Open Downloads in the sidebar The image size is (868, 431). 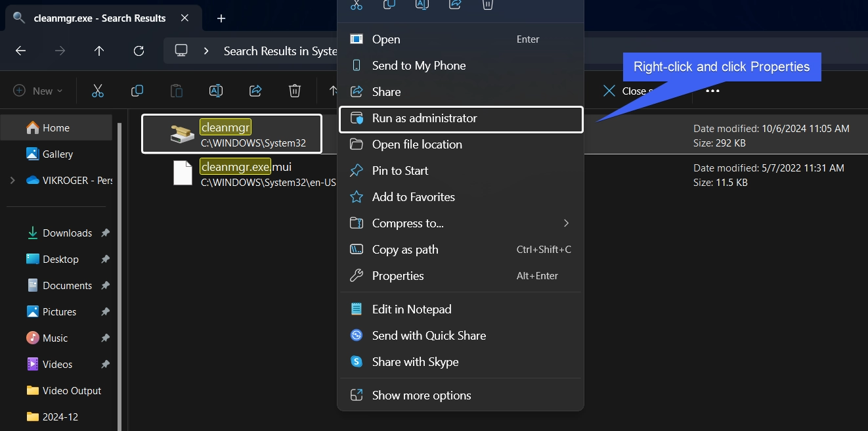tap(59, 233)
